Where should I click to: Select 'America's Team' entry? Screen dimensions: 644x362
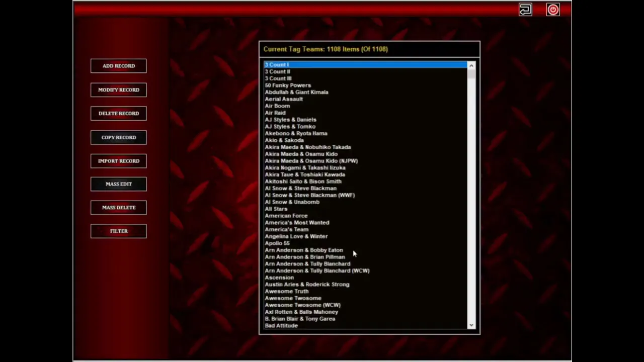tap(366, 229)
